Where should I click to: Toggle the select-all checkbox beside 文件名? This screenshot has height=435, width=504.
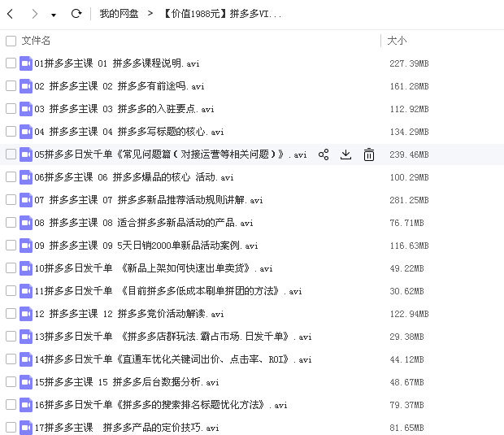tap(11, 41)
